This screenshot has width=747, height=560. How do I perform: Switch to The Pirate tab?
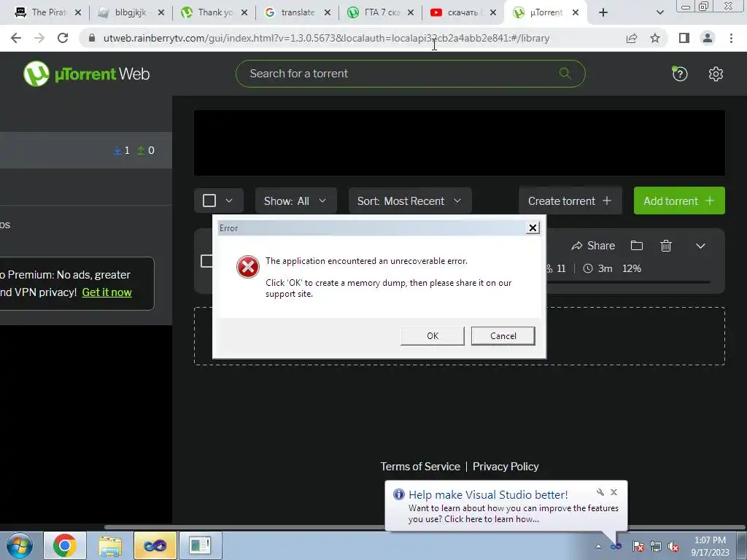click(x=47, y=13)
